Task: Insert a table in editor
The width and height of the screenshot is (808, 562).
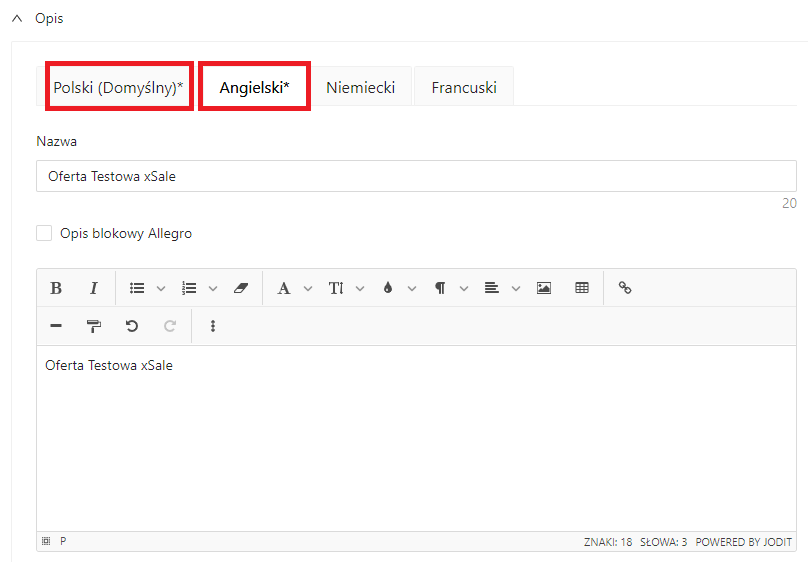Action: pos(582,288)
